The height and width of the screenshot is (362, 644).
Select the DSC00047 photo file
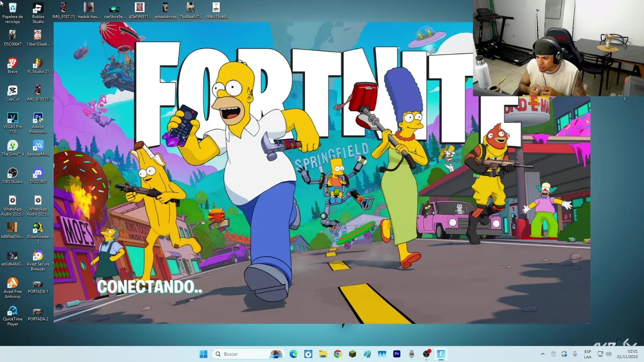(13, 38)
